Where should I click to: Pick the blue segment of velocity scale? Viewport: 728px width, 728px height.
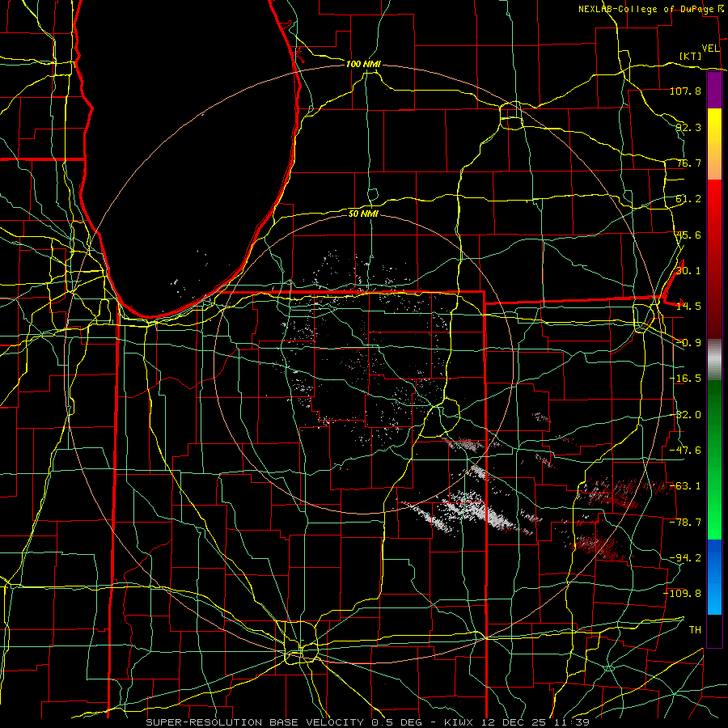[x=714, y=577]
